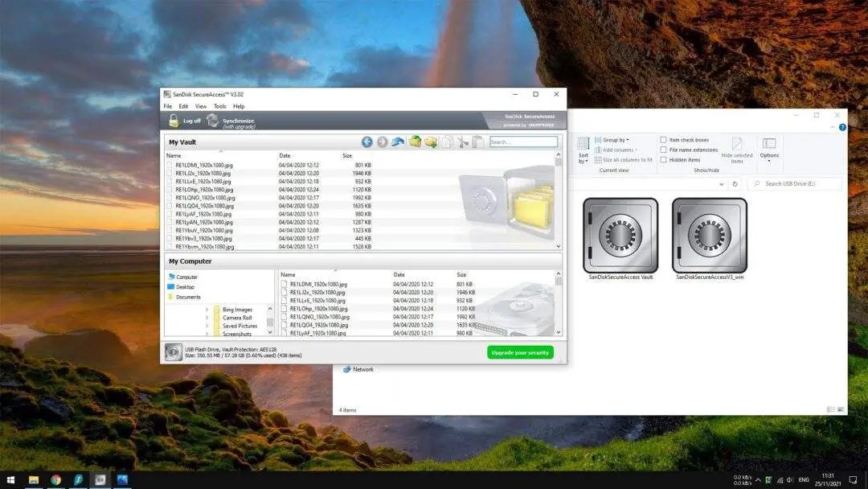Click the back navigation arrow in My Vault toolbar

click(367, 142)
